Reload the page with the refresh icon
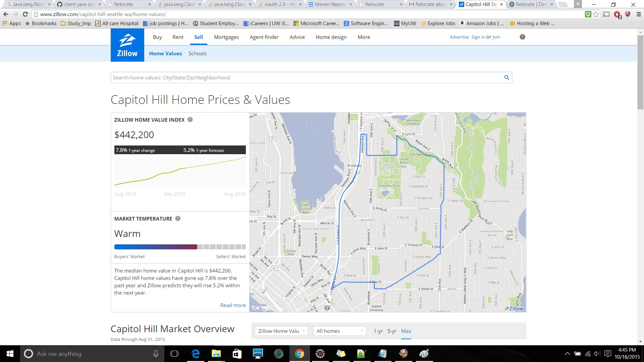The image size is (644, 362). tap(25, 14)
